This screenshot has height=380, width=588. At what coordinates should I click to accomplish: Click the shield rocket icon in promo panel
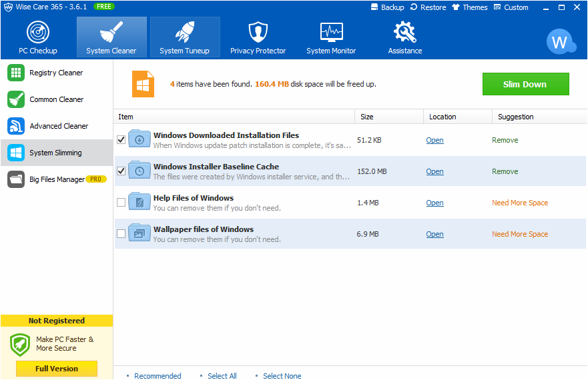pyautogui.click(x=20, y=345)
